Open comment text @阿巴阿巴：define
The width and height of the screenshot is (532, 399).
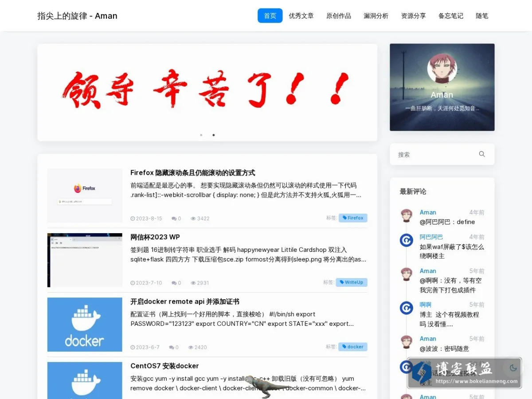447,222
